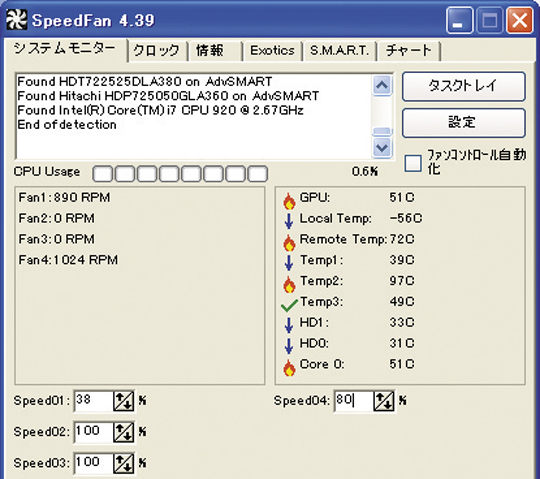Click the flame icon beside Temp2
This screenshot has height=479, width=540.
[x=289, y=284]
